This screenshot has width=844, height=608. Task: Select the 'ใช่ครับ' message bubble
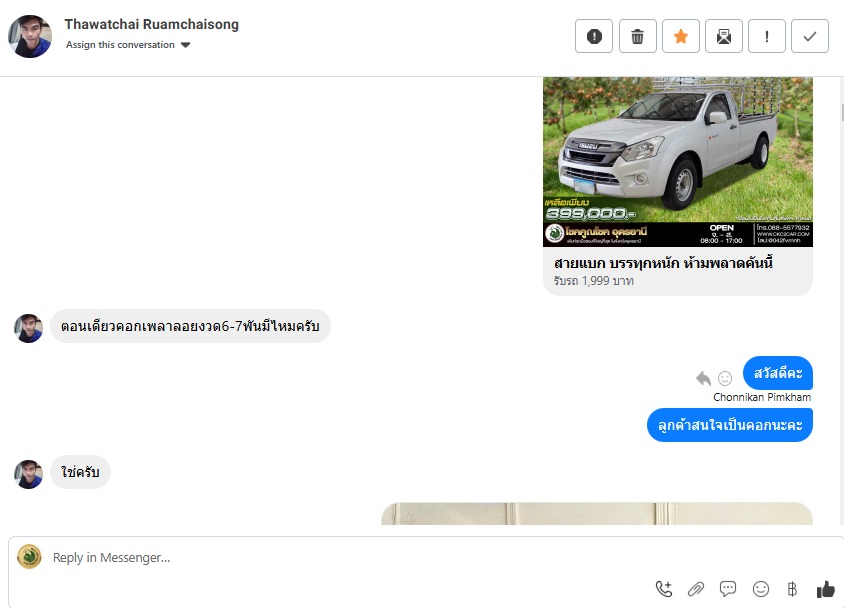click(x=80, y=472)
